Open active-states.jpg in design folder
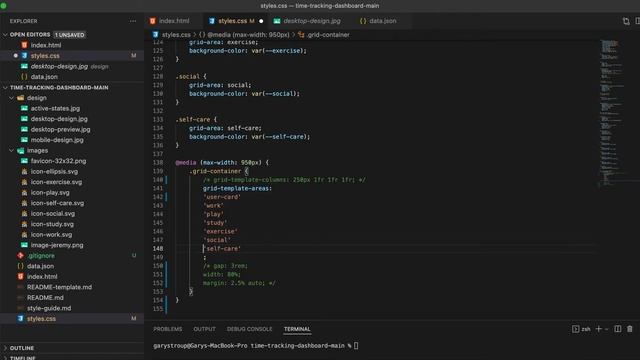 pos(55,109)
